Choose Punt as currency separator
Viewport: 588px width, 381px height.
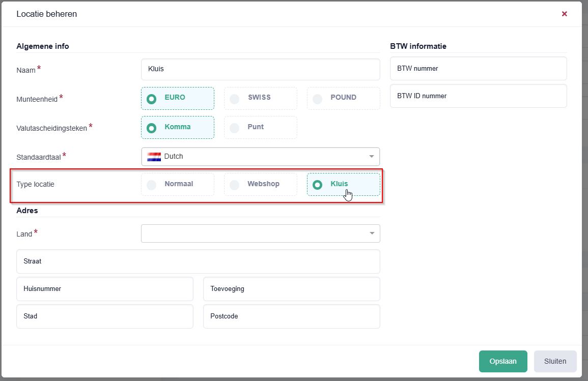260,128
